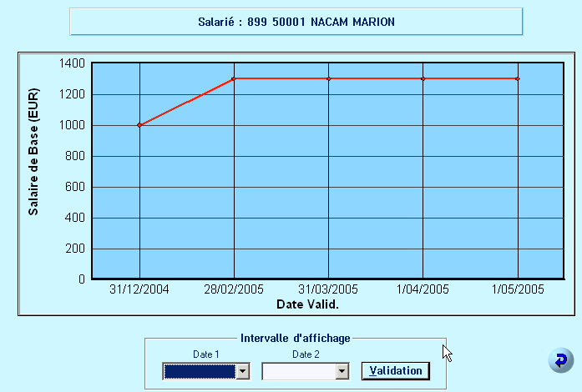Click the 31/12/2004 x-axis label
This screenshot has height=392, width=582.
pos(139,289)
